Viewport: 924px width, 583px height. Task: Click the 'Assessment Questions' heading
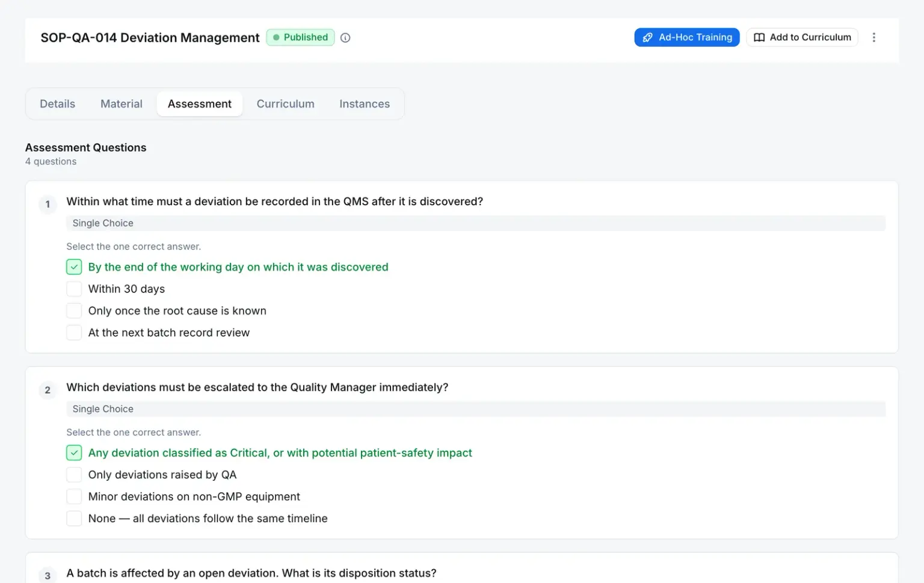click(x=85, y=148)
